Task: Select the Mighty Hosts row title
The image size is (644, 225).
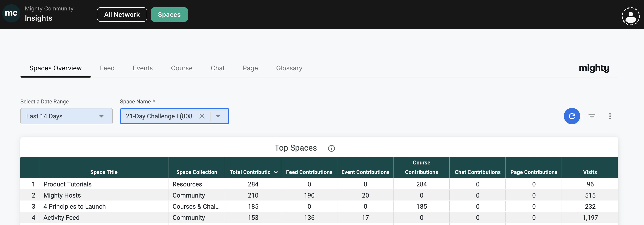Action: pos(62,195)
